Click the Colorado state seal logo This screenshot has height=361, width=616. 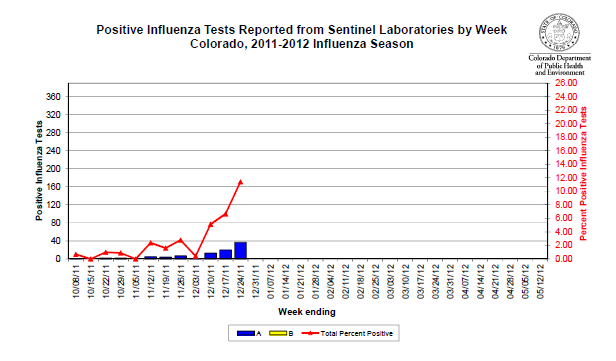click(x=559, y=32)
